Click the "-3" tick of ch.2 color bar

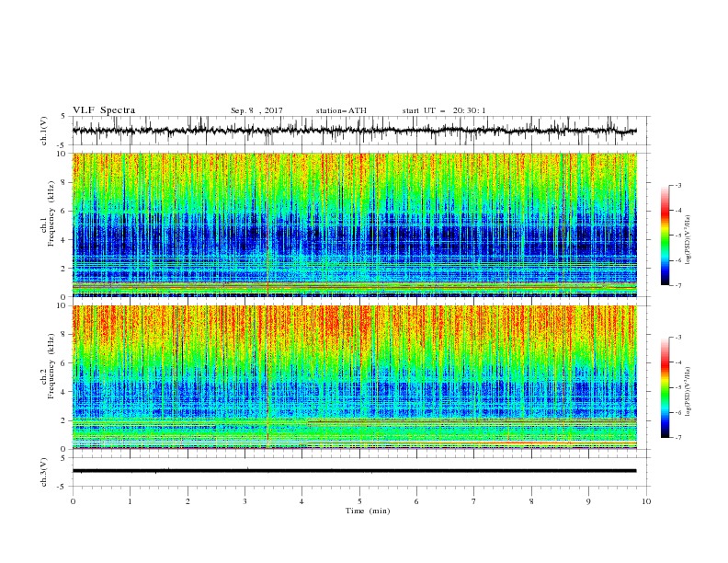coord(677,338)
